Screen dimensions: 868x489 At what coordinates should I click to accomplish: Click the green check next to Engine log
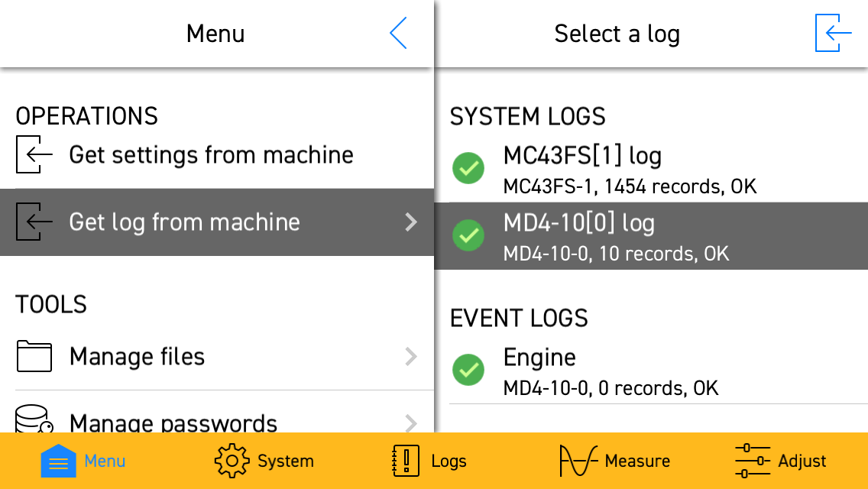468,370
